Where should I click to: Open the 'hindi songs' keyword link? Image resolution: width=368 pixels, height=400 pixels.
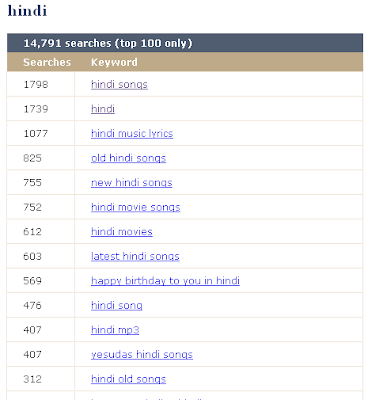[119, 84]
